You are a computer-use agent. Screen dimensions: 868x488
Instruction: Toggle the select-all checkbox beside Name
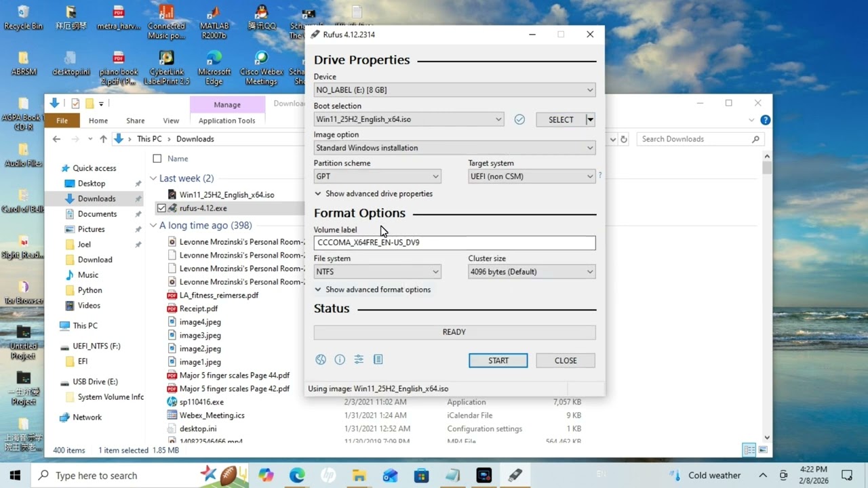tap(157, 159)
